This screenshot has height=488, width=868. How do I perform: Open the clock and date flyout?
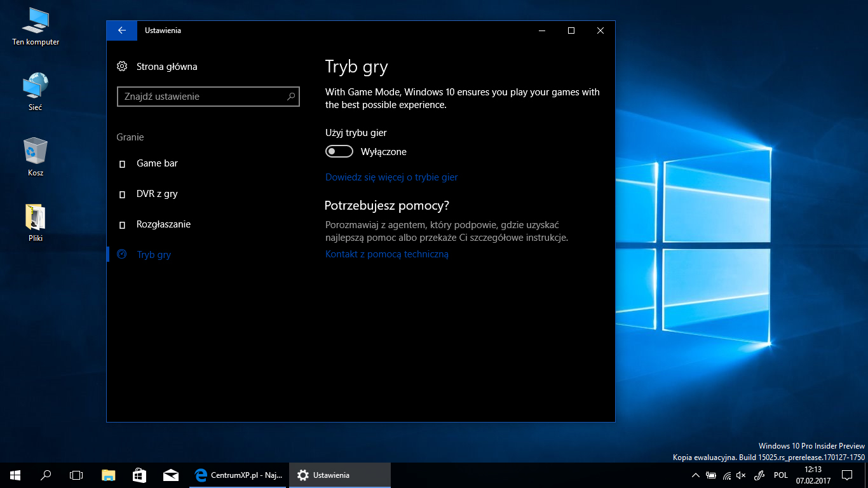coord(813,475)
